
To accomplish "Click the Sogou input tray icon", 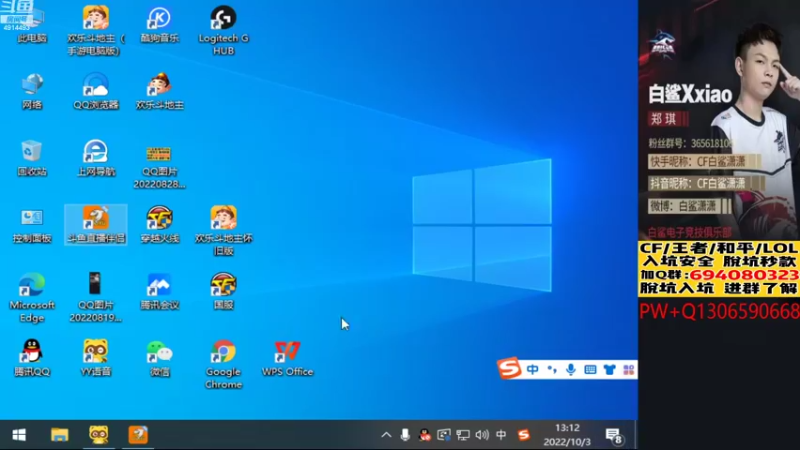I will [x=523, y=435].
